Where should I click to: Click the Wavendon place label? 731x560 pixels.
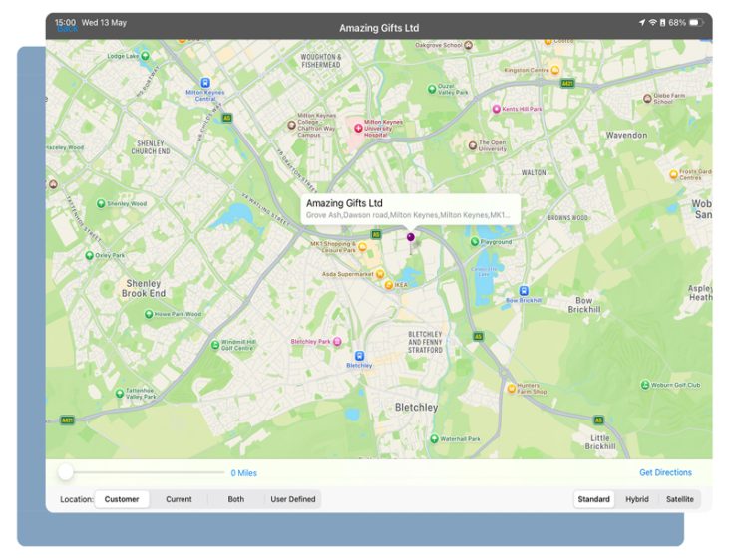point(626,136)
